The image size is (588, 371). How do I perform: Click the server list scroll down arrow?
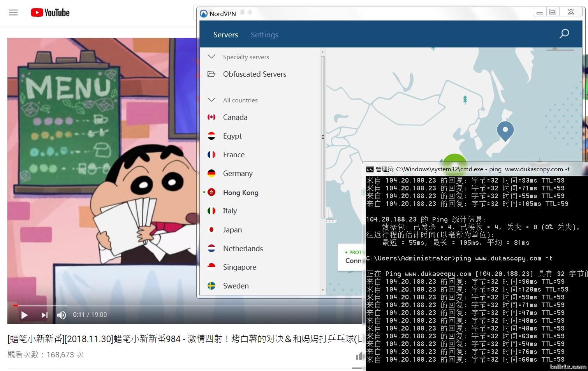(x=323, y=290)
